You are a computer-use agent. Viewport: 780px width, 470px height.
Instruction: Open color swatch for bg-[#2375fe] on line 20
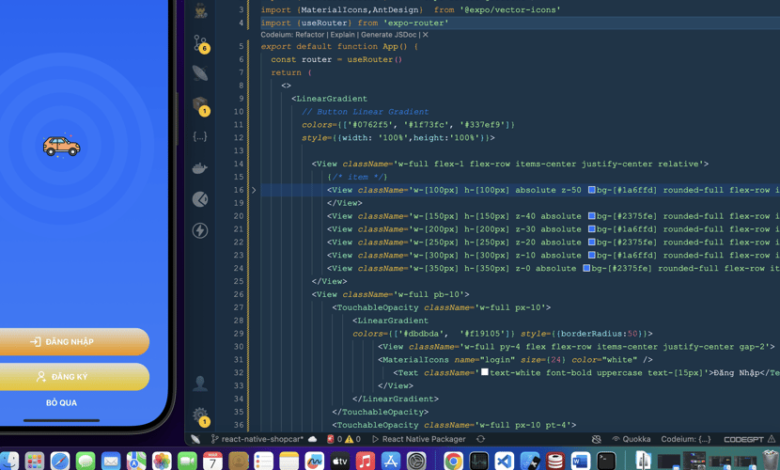[591, 216]
